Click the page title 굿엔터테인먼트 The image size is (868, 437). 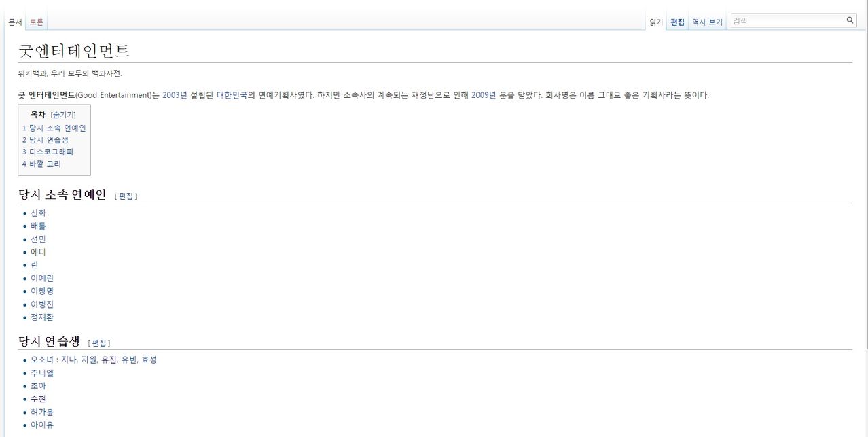tap(74, 51)
